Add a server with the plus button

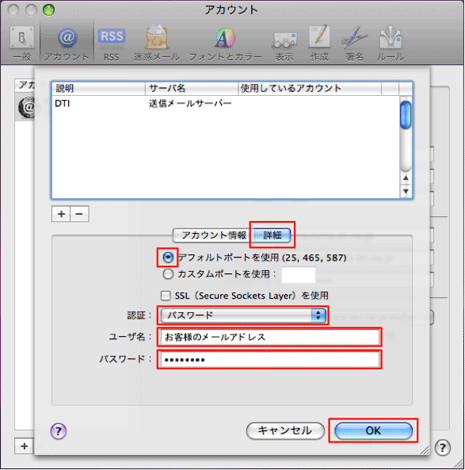(x=61, y=214)
